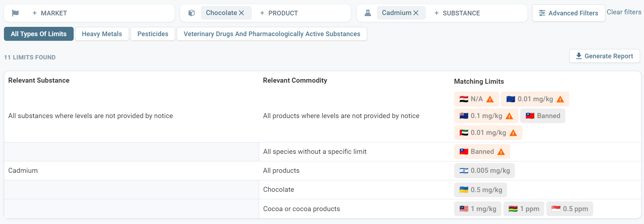Screen dimensions: 644x224
Task: Click the Relevant Substance column header
Action: pyautogui.click(x=39, y=81)
